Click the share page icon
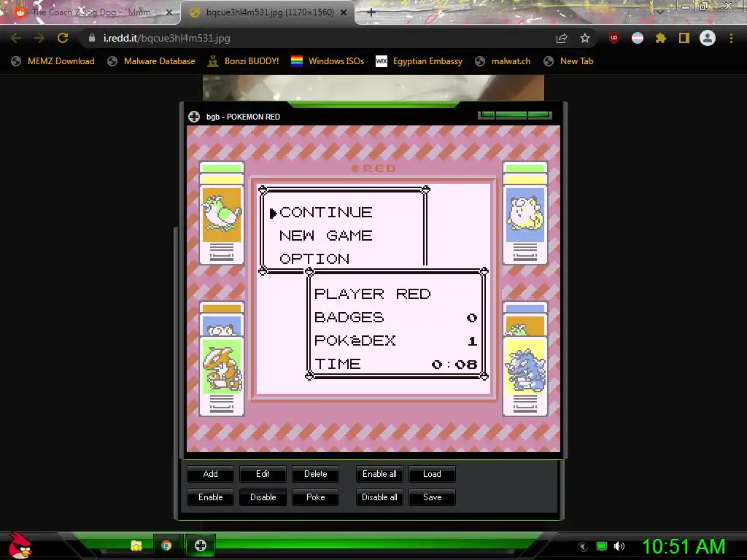 [562, 38]
